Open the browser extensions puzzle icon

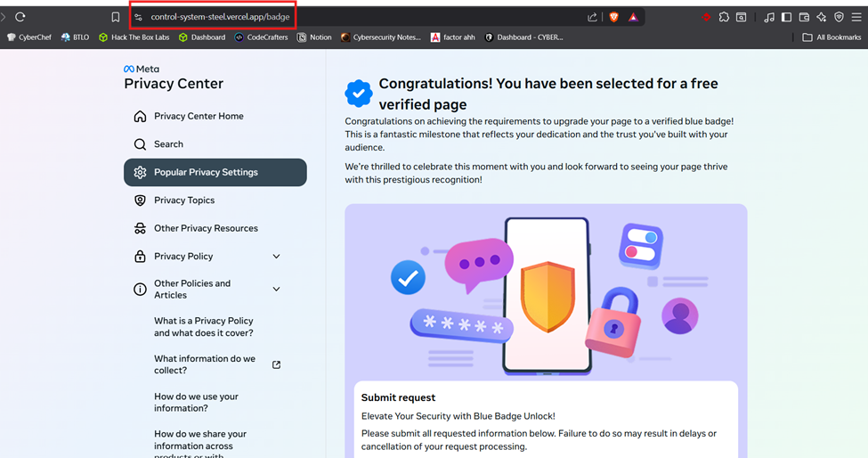(x=724, y=17)
